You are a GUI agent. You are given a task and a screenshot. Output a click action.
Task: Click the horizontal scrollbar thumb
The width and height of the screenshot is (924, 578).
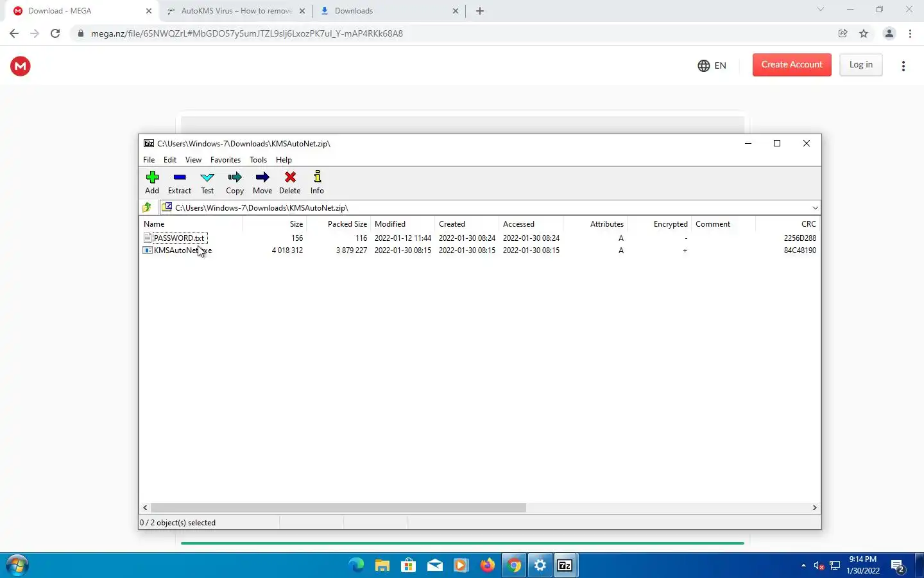coord(338,507)
